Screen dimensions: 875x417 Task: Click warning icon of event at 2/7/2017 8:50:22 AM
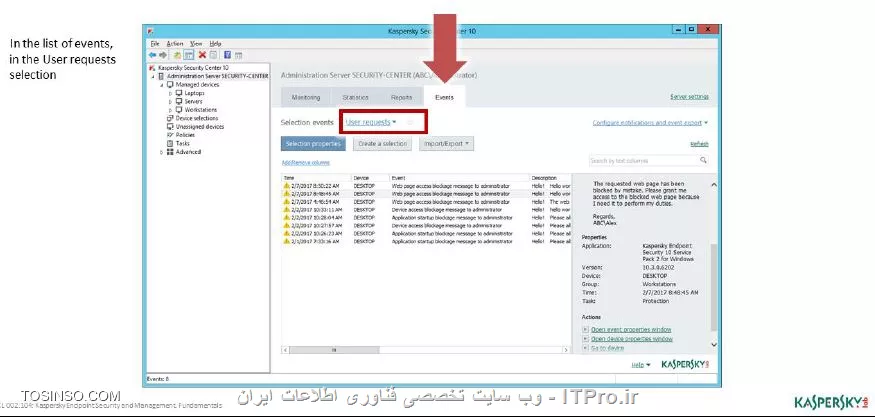pos(287,186)
